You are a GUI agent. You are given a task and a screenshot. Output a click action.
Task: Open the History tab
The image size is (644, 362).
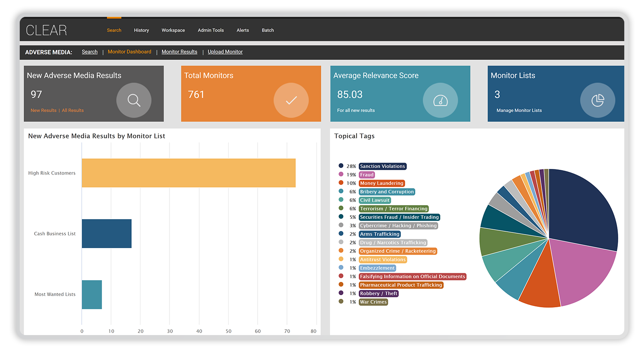pyautogui.click(x=141, y=30)
